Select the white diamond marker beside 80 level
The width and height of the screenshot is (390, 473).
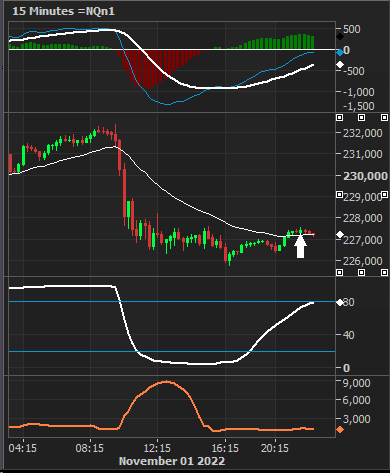pyautogui.click(x=340, y=302)
